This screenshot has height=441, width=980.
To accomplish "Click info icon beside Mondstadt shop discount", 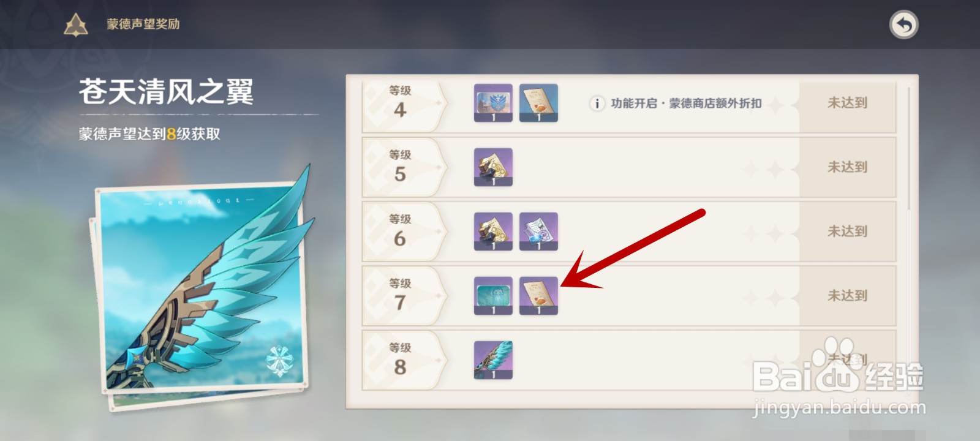I will [597, 104].
